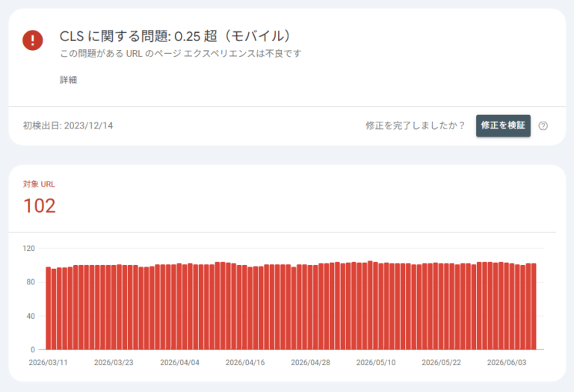Image resolution: width=574 pixels, height=392 pixels.
Task: Click the 2026/04/28 axis date label
Action: (310, 362)
